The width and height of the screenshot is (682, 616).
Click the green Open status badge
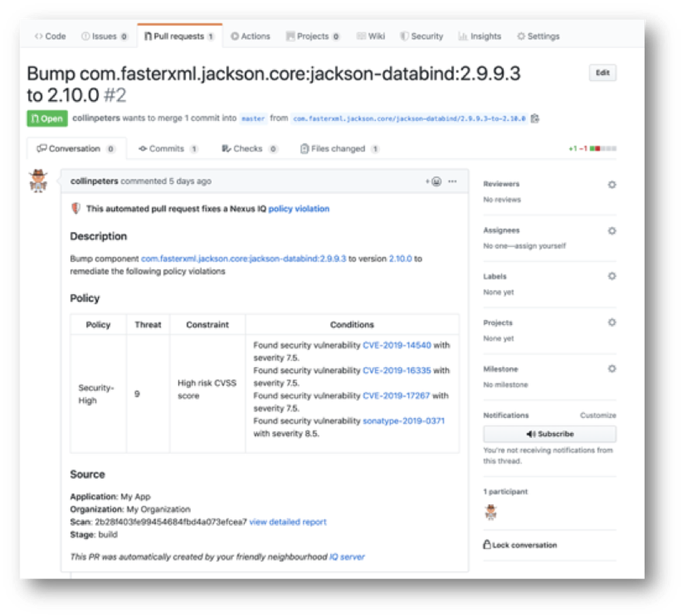(47, 118)
